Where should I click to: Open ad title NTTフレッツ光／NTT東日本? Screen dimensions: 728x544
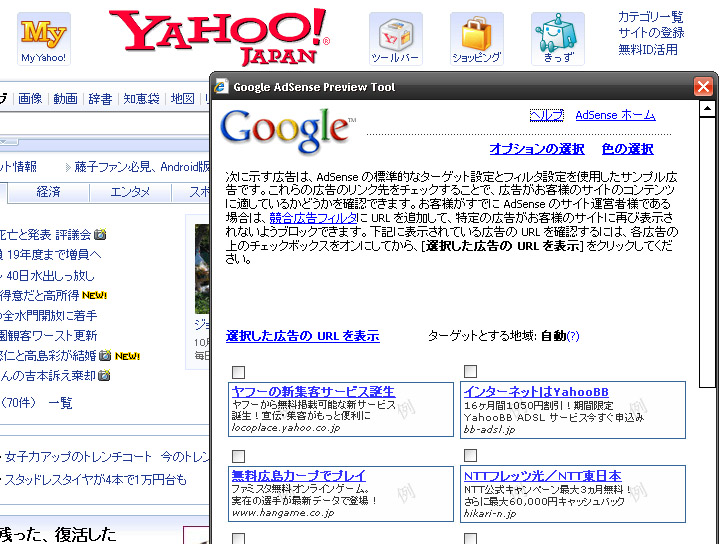pos(543,476)
